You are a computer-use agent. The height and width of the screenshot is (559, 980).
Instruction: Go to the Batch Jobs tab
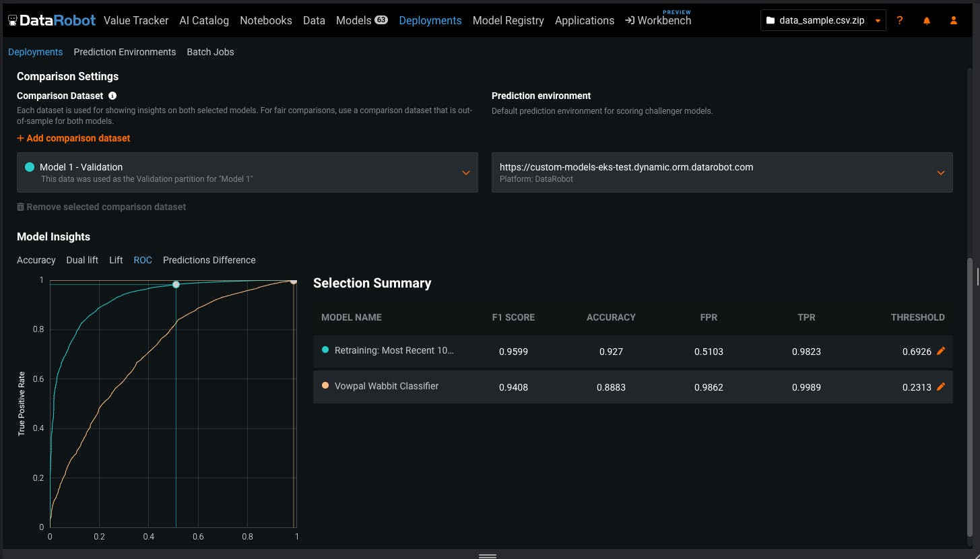tap(210, 52)
